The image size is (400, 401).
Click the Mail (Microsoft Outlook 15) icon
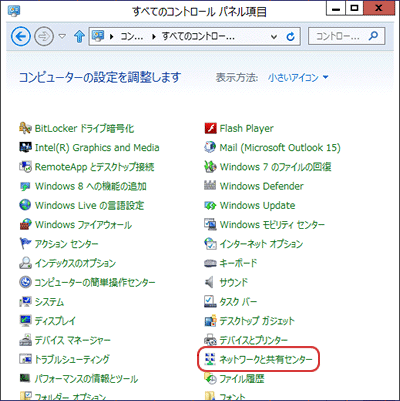[210, 148]
